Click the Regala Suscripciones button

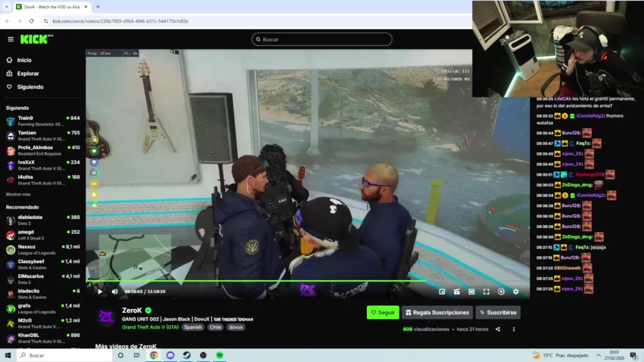point(437,312)
